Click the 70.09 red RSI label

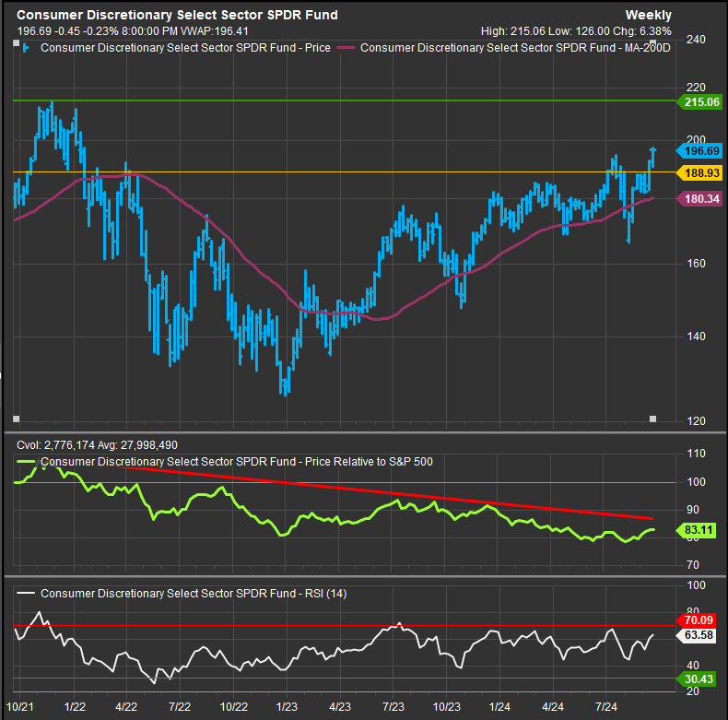point(697,620)
